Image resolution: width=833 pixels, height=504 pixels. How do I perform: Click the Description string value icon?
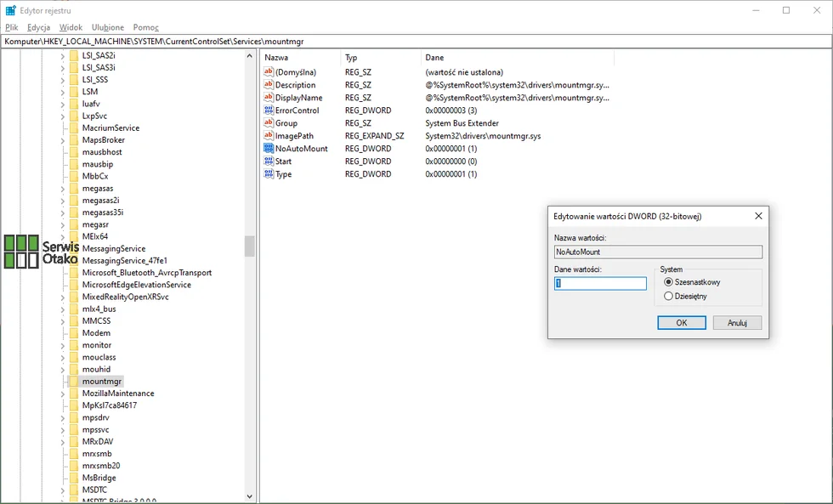pyautogui.click(x=269, y=84)
